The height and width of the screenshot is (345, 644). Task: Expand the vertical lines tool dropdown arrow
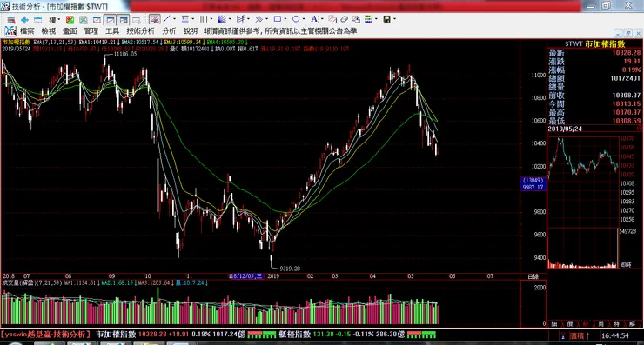point(211,19)
